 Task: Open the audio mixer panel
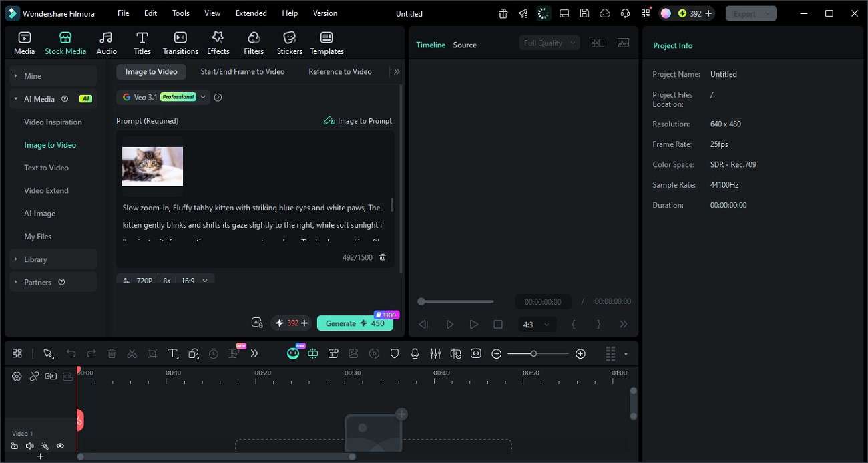pos(435,353)
